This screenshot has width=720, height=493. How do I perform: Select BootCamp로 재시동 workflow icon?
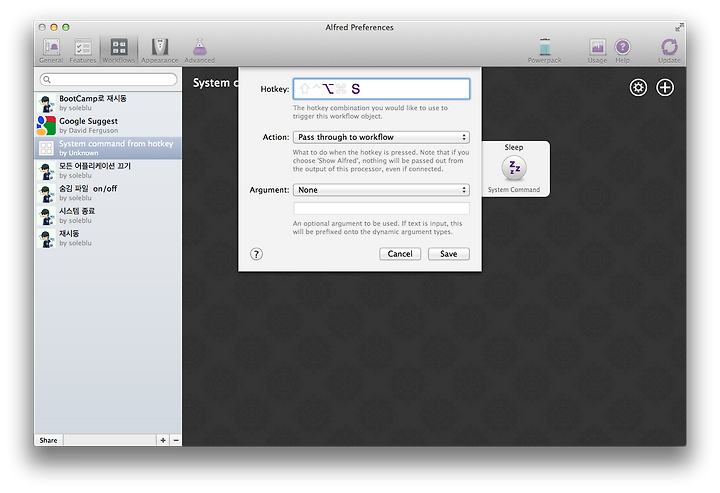46,103
